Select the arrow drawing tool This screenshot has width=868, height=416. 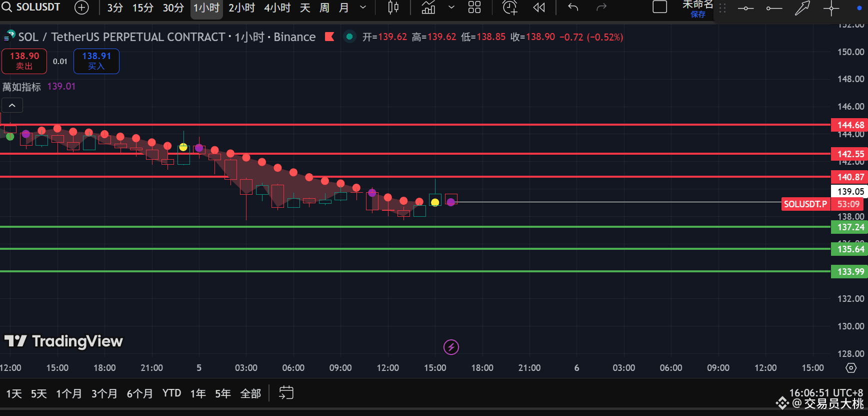[x=802, y=8]
